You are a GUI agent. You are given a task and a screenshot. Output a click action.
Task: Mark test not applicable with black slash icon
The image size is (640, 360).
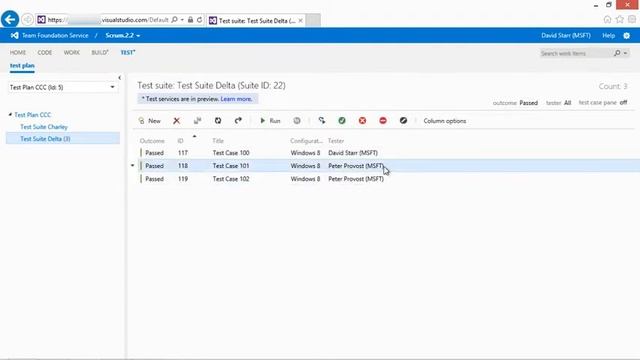tap(403, 120)
